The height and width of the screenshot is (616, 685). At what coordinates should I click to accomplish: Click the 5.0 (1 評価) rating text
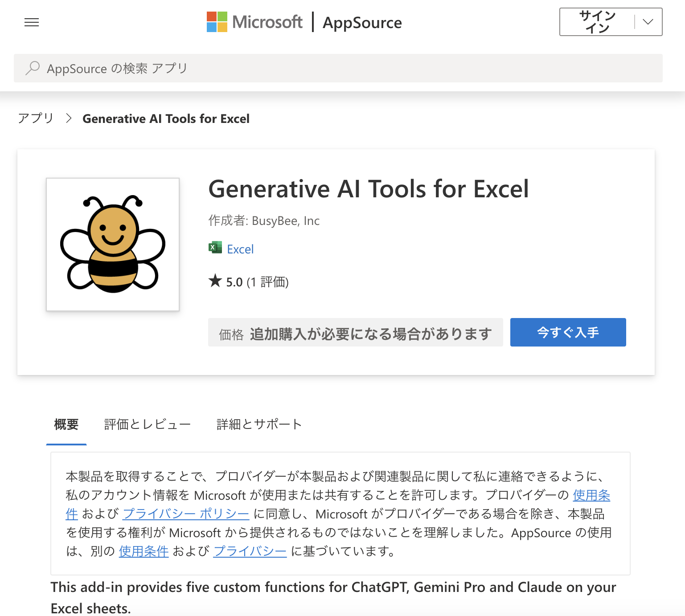[x=257, y=282]
